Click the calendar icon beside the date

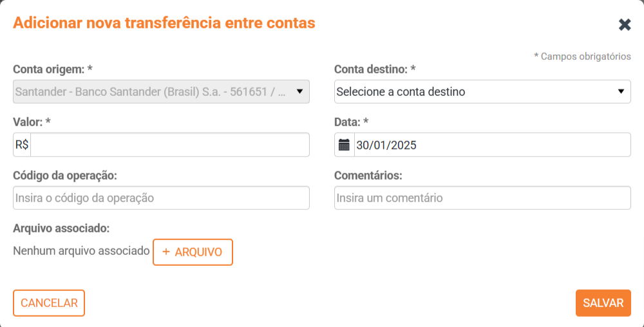345,145
